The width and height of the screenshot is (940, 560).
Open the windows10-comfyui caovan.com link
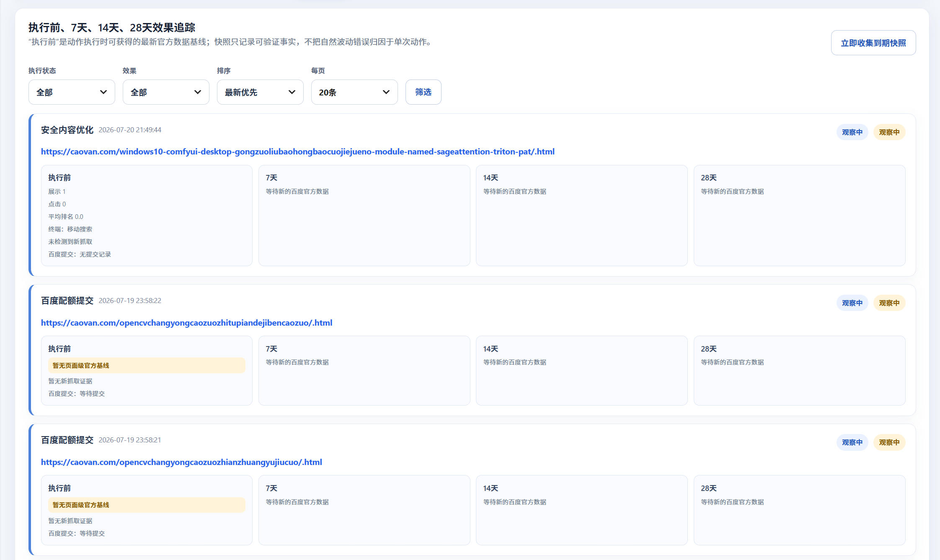coord(298,152)
